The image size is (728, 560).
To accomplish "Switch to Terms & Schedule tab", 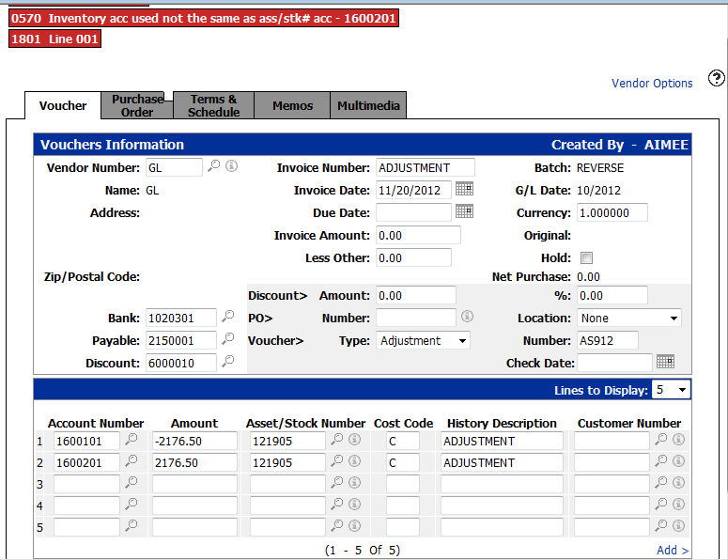I will click(x=213, y=105).
